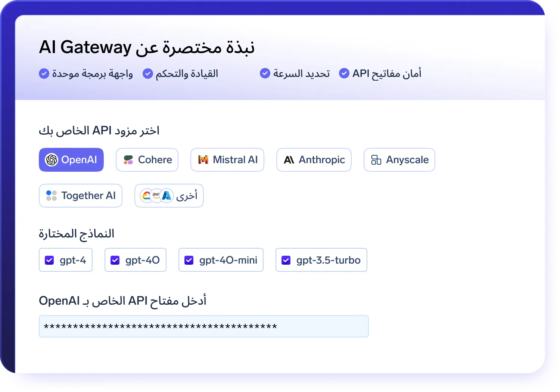
Task: Pick the Mistral AI provider
Action: (x=227, y=160)
